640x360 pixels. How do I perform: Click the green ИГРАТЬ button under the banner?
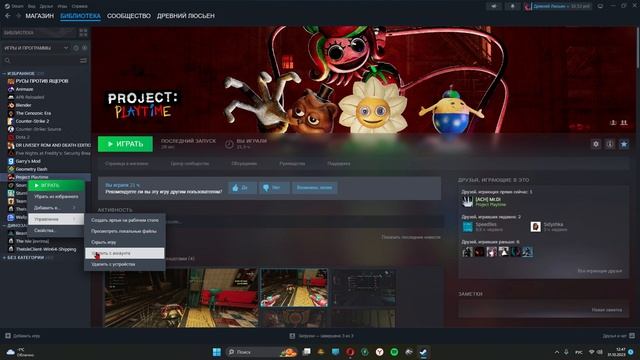coord(125,144)
